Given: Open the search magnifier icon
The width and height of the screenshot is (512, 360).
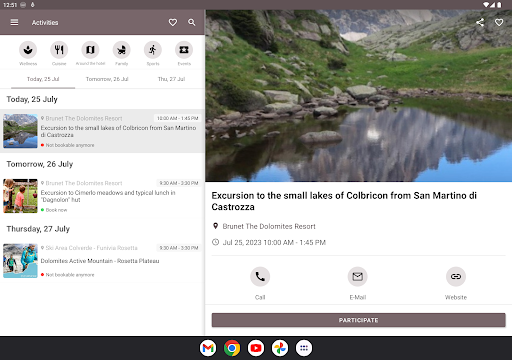Looking at the screenshot, I should (192, 22).
